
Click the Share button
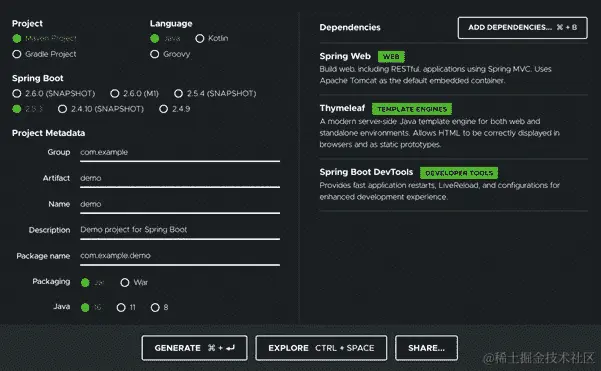(x=426, y=348)
